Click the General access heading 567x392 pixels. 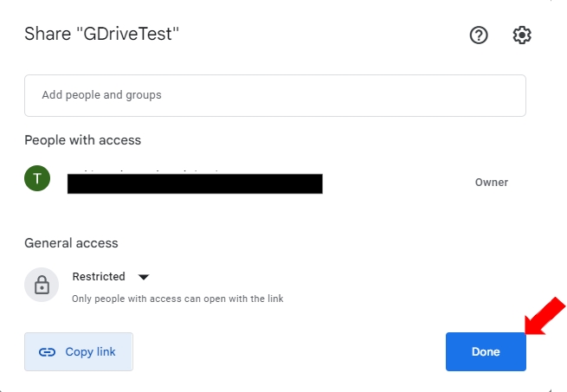[71, 243]
